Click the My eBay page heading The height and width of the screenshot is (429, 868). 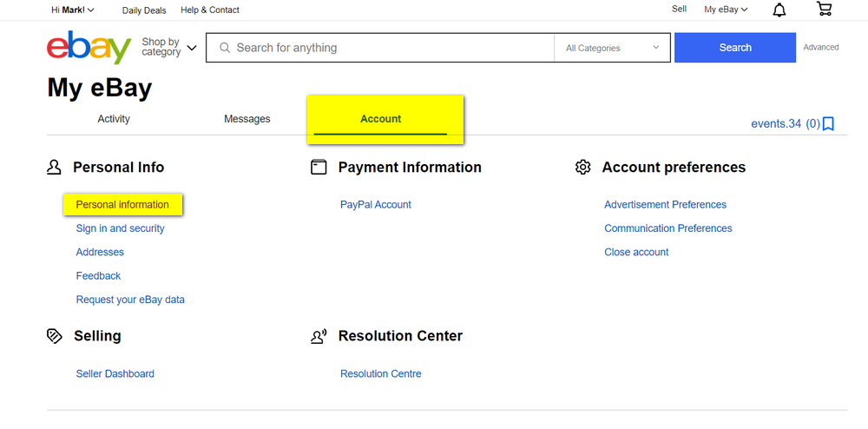pyautogui.click(x=99, y=88)
